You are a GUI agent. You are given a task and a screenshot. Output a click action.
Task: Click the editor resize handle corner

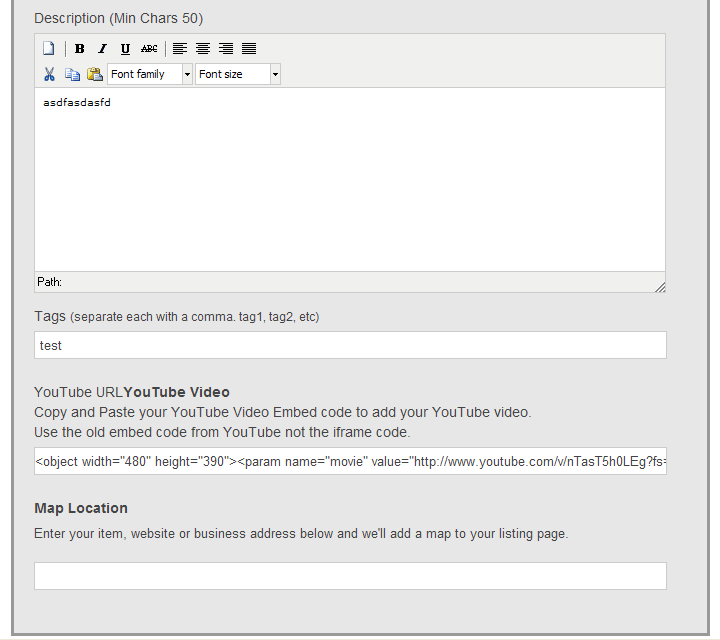(x=660, y=287)
